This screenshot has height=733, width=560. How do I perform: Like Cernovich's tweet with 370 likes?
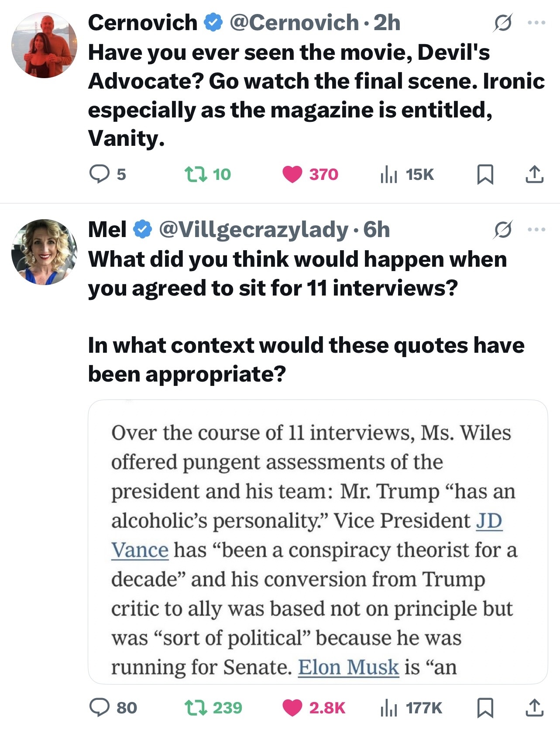pos(292,174)
